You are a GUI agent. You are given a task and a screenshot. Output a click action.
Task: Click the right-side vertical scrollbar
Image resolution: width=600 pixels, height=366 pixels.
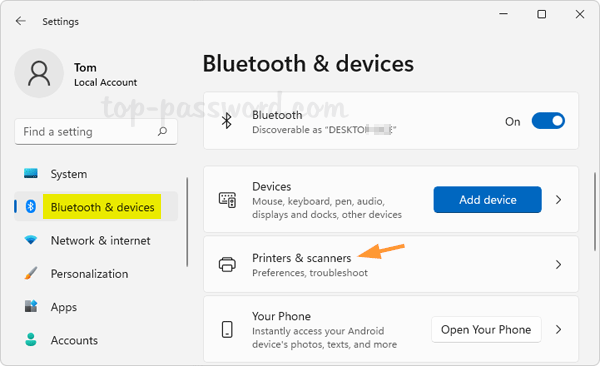tap(595, 211)
